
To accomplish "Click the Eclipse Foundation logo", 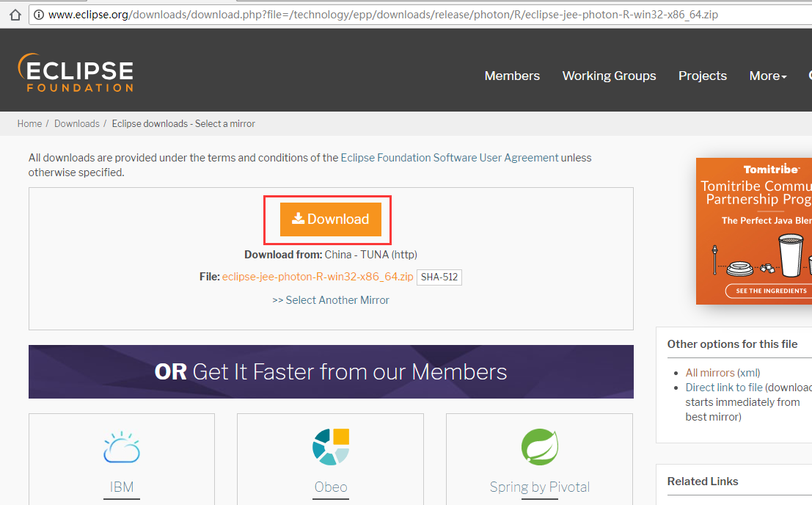I will [76, 73].
